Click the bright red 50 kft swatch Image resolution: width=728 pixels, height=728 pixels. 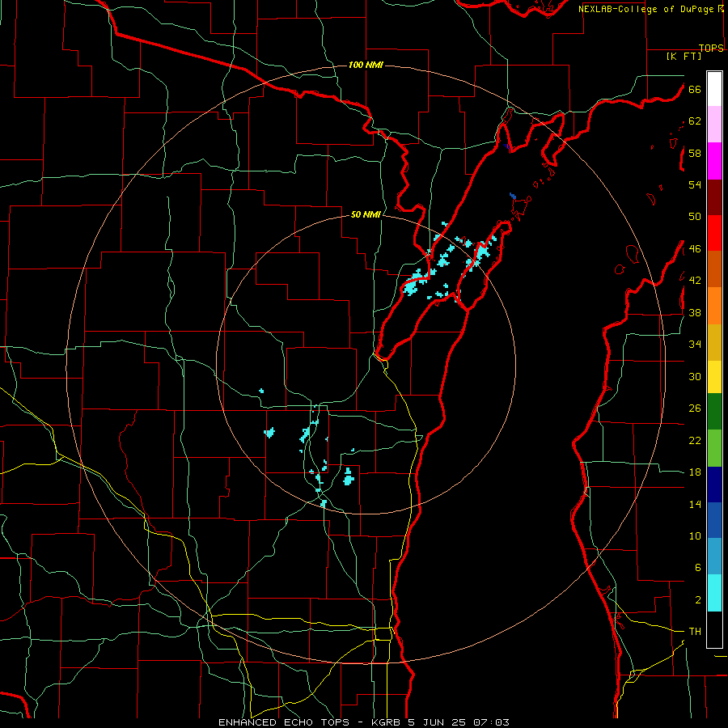click(x=714, y=233)
